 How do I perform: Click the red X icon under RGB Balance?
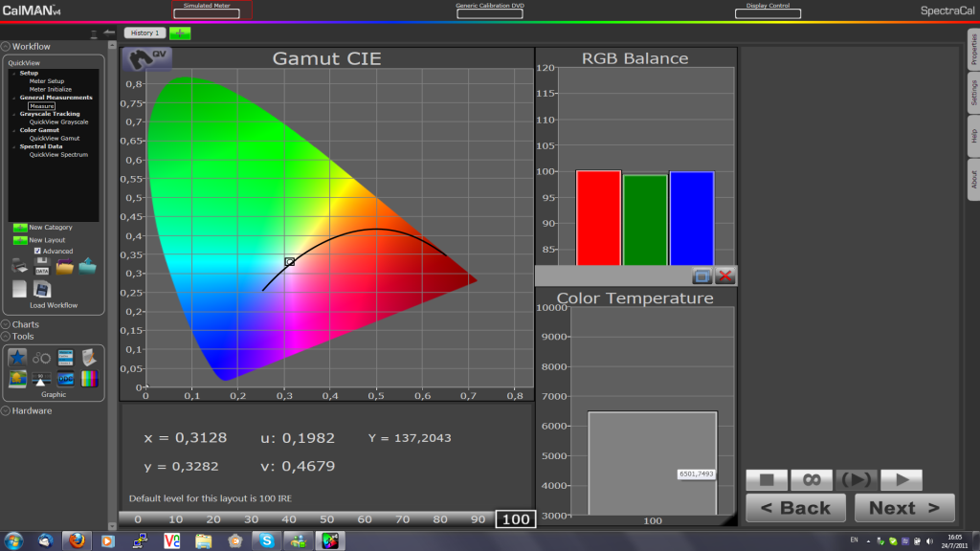pyautogui.click(x=725, y=275)
